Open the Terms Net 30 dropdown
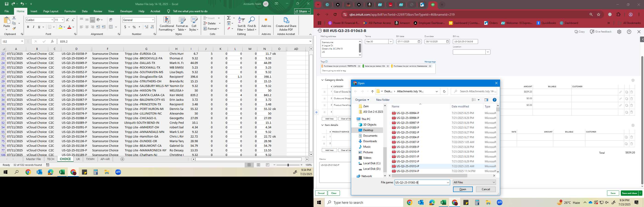Viewport: 644px width, 207px height. point(390,42)
